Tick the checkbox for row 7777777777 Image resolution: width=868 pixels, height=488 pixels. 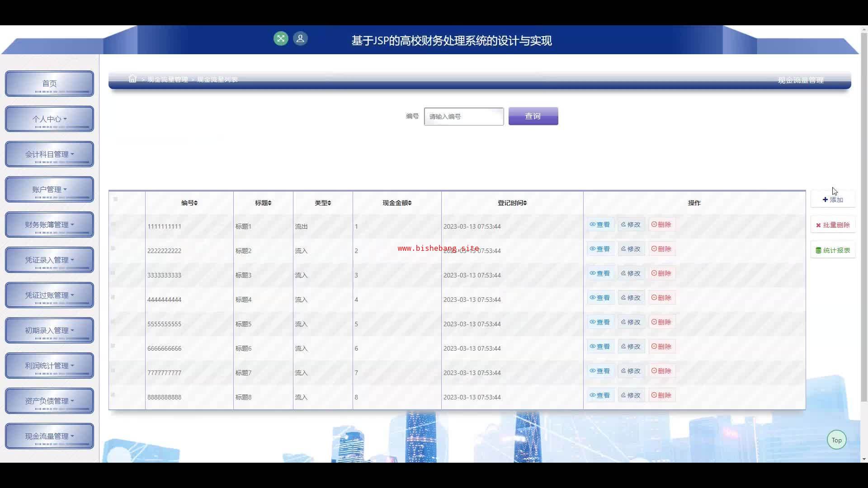click(113, 371)
